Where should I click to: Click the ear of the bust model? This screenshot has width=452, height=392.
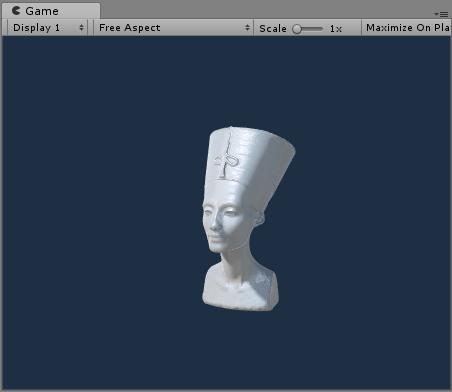click(259, 218)
